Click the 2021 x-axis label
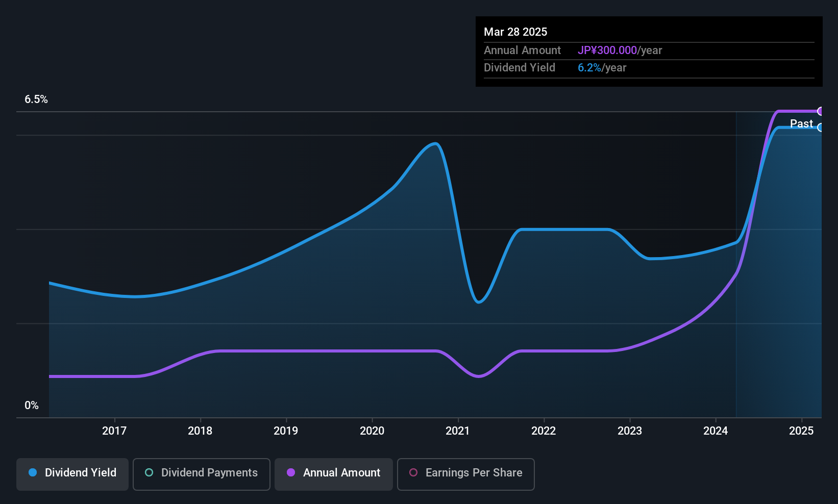 (x=458, y=431)
